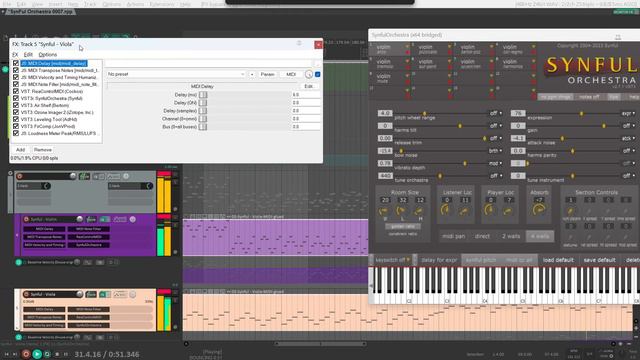
Task: Toggle VST3: Ozone Imager 2 checkbox
Action: (x=16, y=112)
